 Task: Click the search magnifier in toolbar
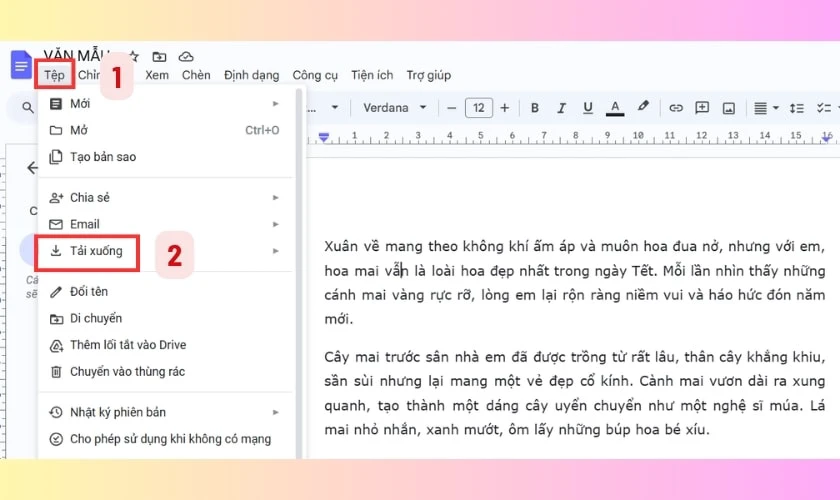coord(28,108)
